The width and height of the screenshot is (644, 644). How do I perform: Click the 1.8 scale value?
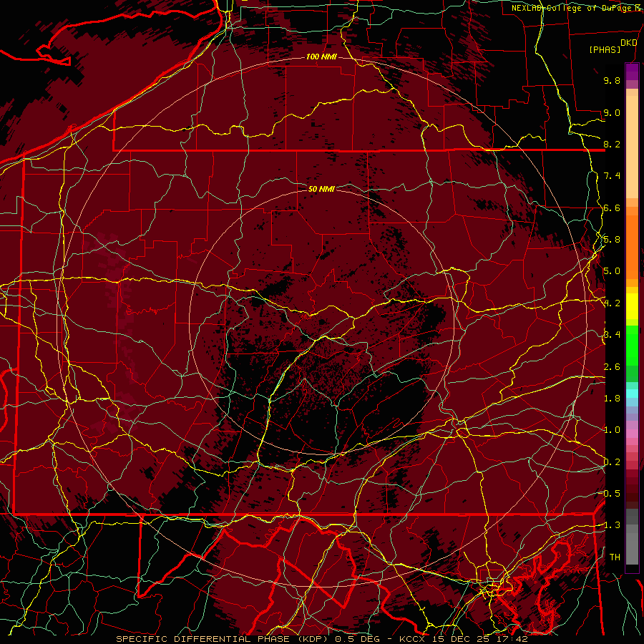pyautogui.click(x=612, y=399)
